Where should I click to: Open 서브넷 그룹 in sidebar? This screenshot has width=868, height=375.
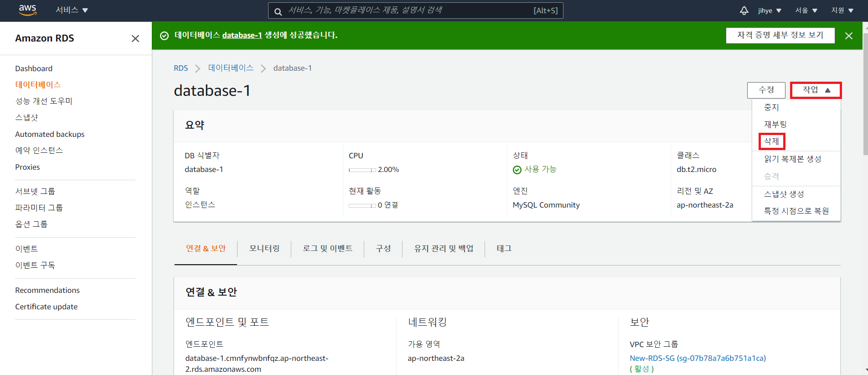35,192
